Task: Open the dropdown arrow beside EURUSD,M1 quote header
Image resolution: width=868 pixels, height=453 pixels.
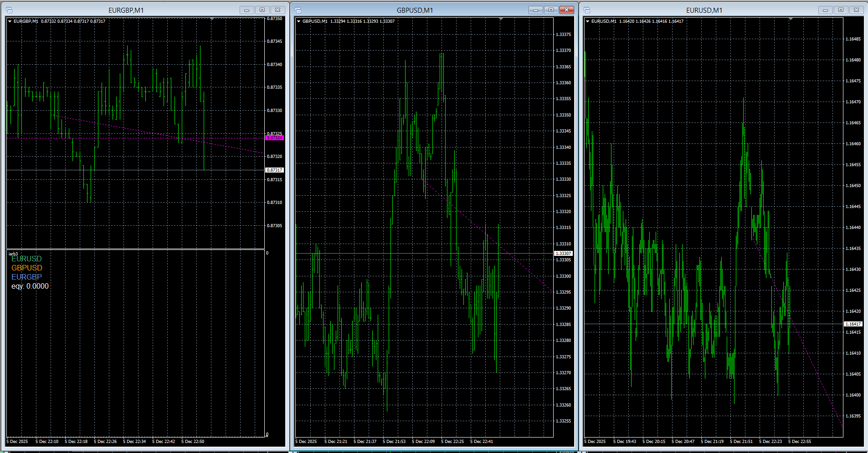Action: tap(587, 21)
